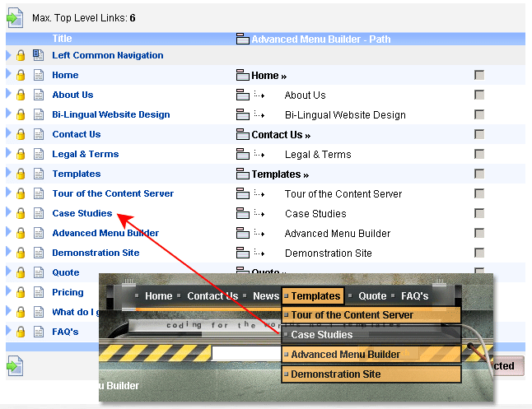The image size is (532, 409).
Task: Choose Demonstration Site submenu item
Action: pyautogui.click(x=371, y=374)
